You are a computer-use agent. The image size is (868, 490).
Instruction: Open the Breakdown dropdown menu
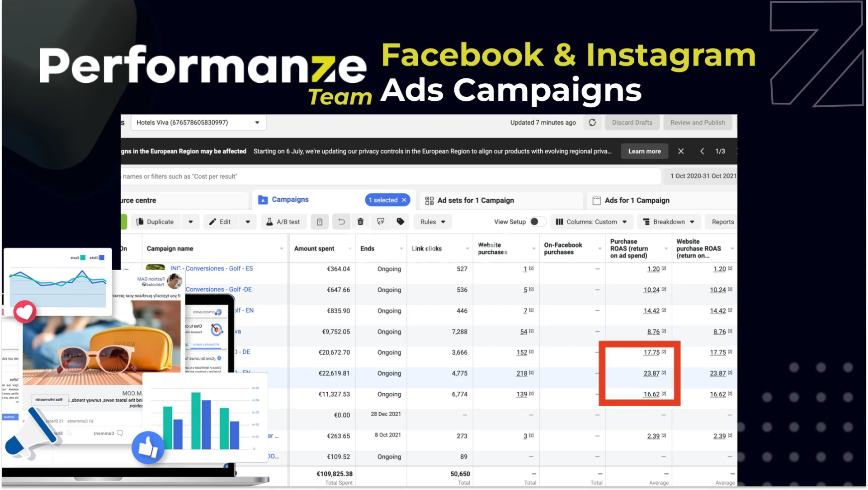pos(669,222)
